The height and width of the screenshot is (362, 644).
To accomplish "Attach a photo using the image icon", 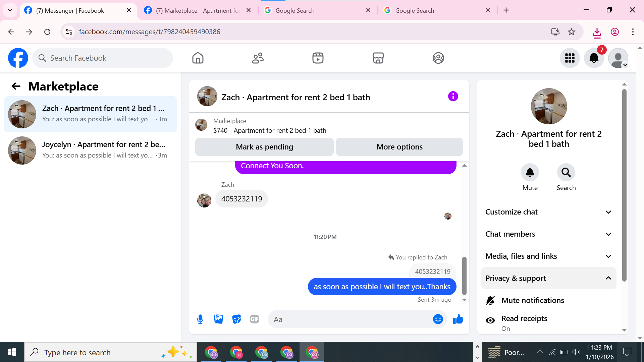I will 218,319.
